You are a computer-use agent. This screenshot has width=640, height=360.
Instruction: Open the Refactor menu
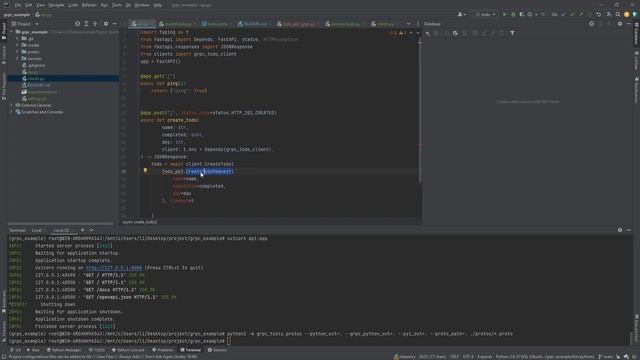point(89,5)
